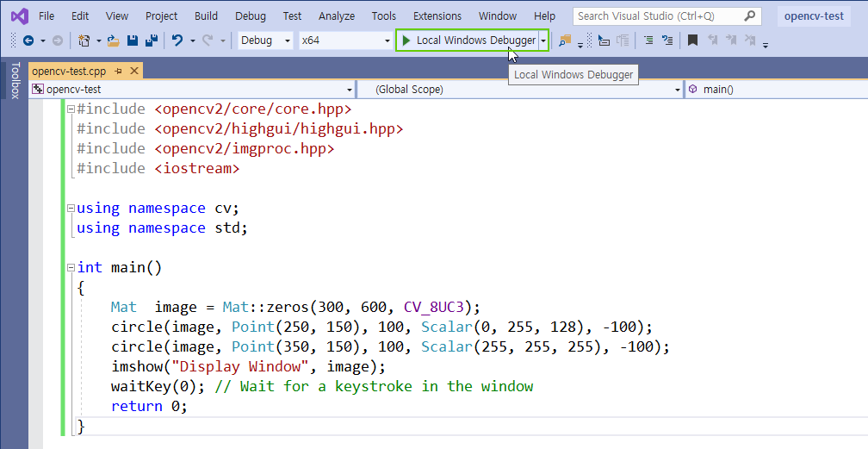Toggle a bookmark on the current line
Viewport: 868px width, 449px height.
pos(692,41)
